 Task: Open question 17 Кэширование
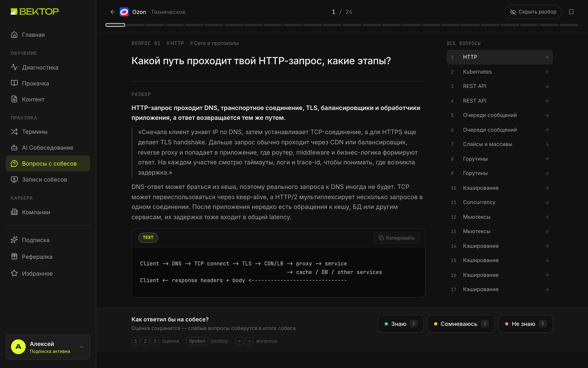click(500, 289)
